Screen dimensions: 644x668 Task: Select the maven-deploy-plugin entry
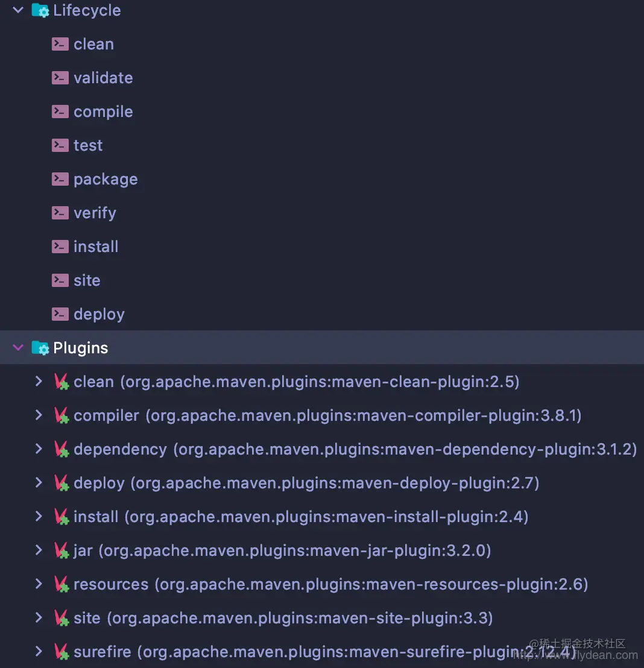tap(306, 483)
